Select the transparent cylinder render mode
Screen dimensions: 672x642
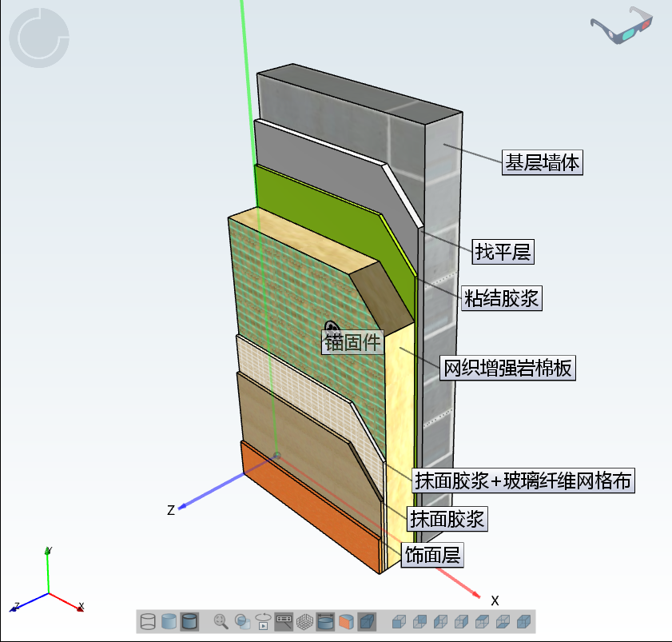169,621
